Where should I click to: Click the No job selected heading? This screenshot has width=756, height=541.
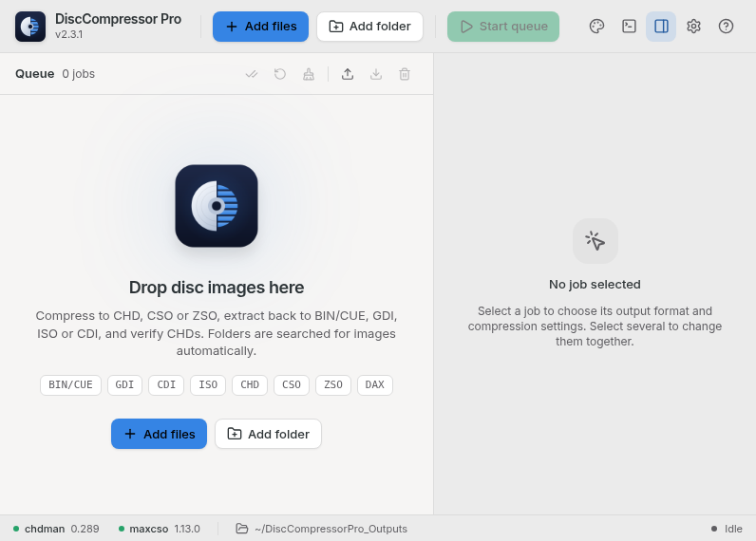(x=595, y=285)
